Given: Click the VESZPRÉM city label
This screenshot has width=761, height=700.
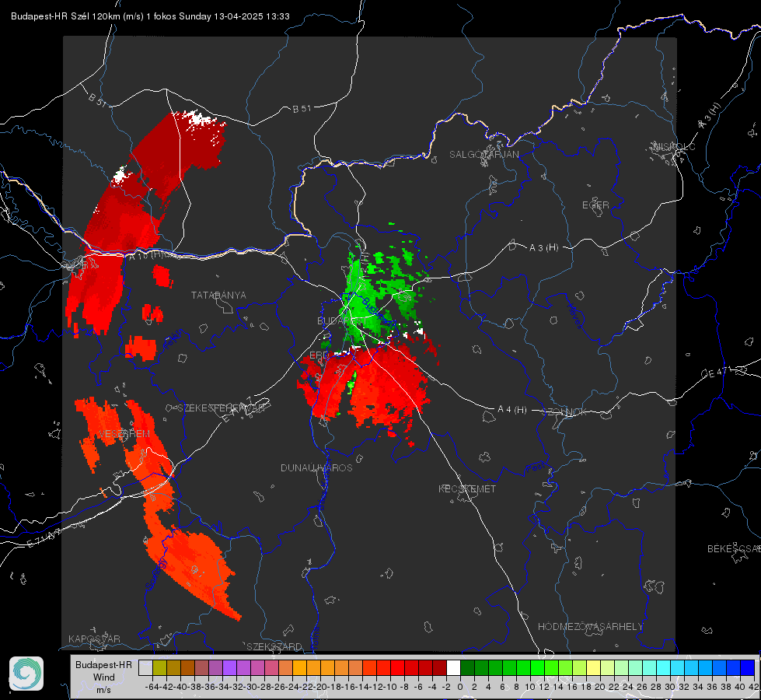Looking at the screenshot, I should (124, 434).
